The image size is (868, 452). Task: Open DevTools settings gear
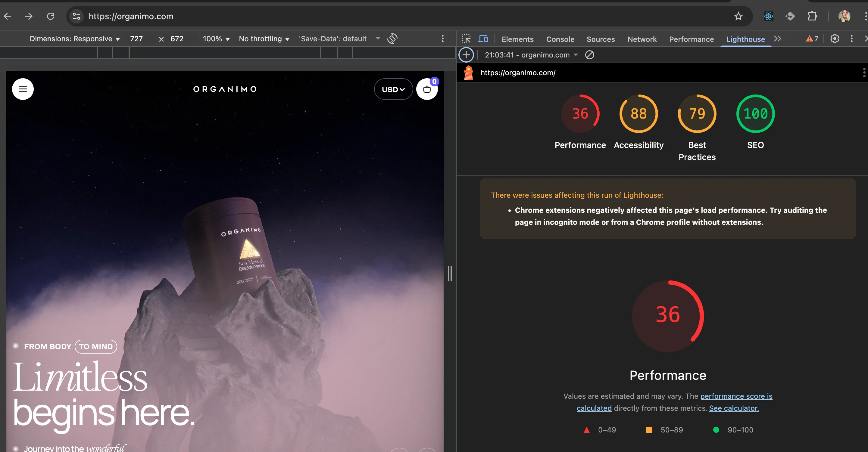tap(835, 39)
